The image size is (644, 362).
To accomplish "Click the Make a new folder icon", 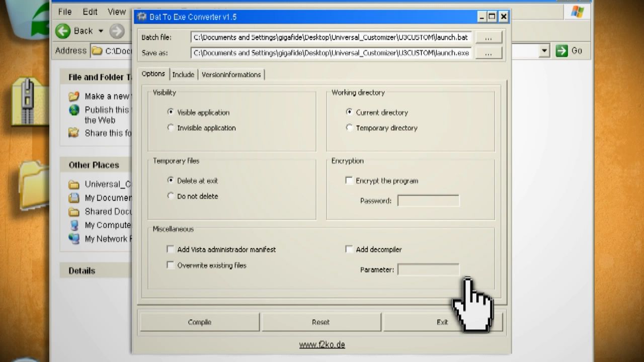I will pos(74,96).
